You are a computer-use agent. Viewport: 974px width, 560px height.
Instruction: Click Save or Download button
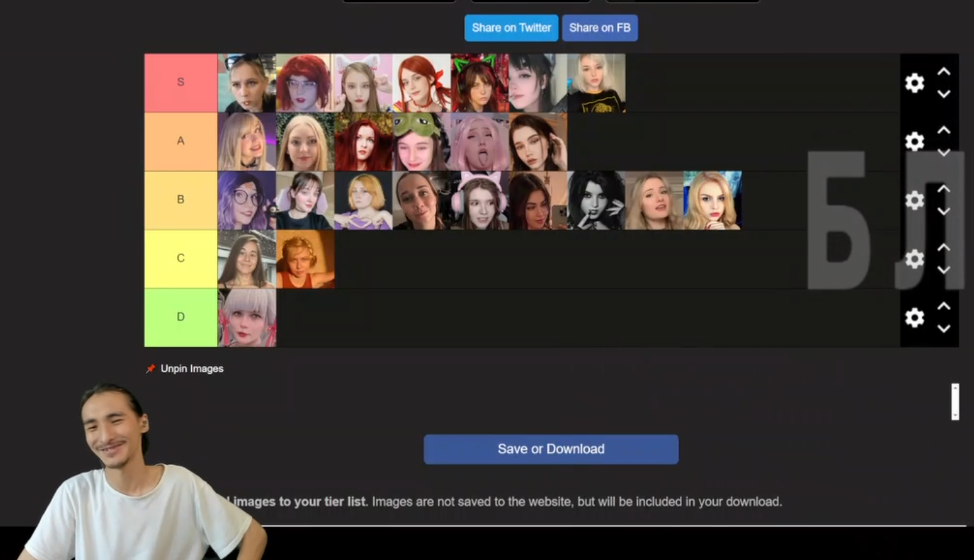click(x=551, y=449)
